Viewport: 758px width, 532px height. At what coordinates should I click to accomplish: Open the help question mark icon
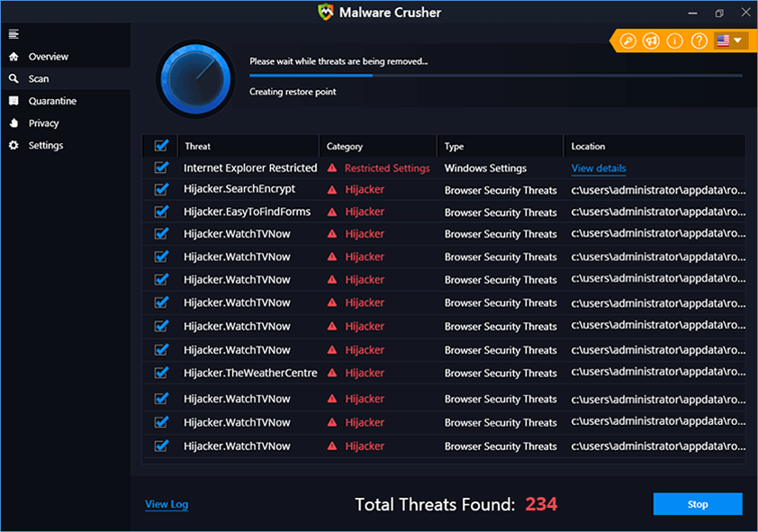[699, 41]
